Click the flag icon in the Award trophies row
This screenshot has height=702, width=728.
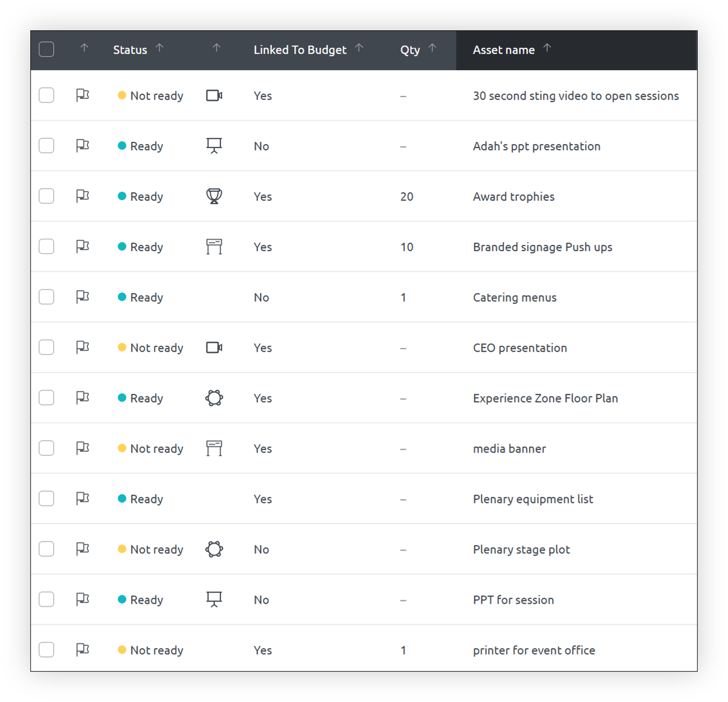tap(82, 196)
